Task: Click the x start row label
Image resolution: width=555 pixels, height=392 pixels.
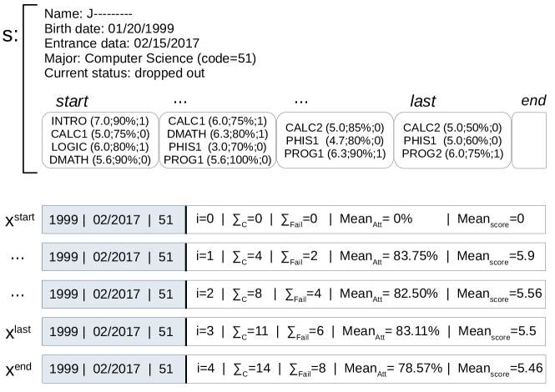Action: point(20,219)
